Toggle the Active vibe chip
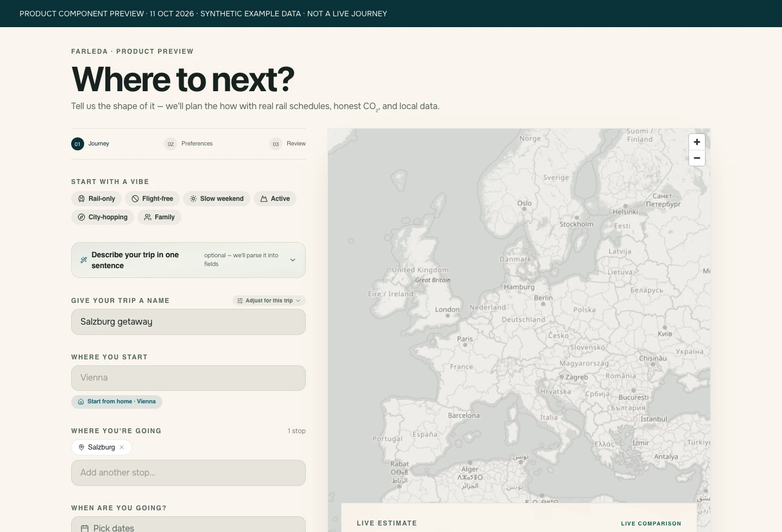The image size is (782, 532). click(275, 199)
